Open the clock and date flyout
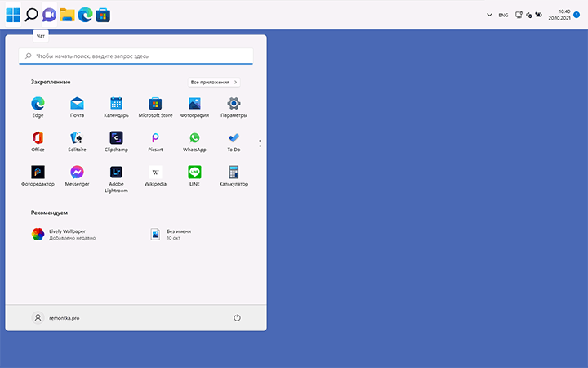The width and height of the screenshot is (588, 368). point(559,15)
